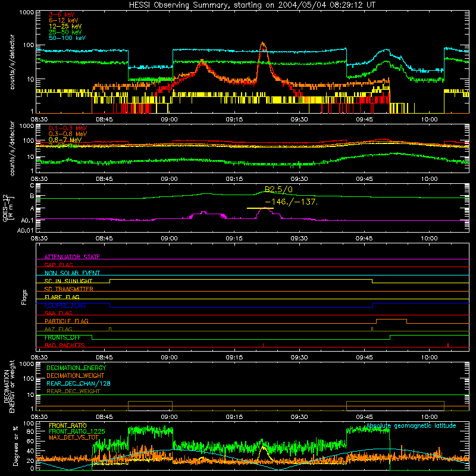The image size is (476, 476).
Task: Click the 0.8-7 MeV legend label
Action: pyautogui.click(x=65, y=140)
